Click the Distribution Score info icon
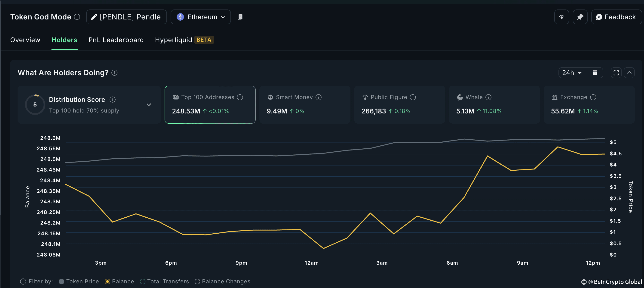The image size is (644, 288). coord(113,100)
